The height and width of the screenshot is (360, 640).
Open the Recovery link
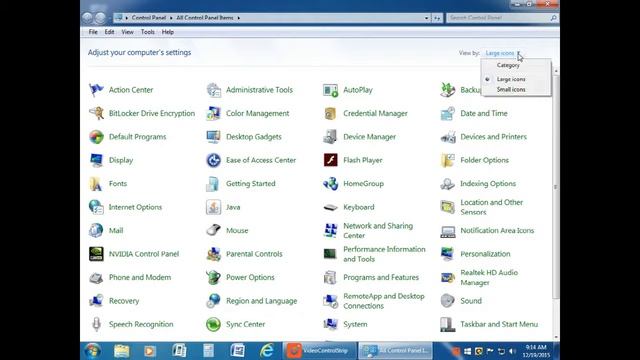[x=124, y=301]
